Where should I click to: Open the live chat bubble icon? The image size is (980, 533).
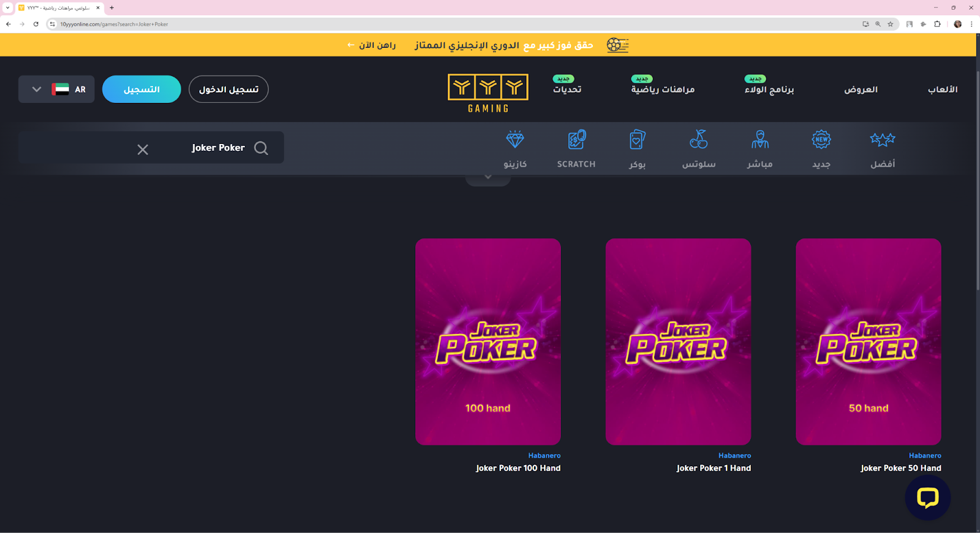(927, 497)
